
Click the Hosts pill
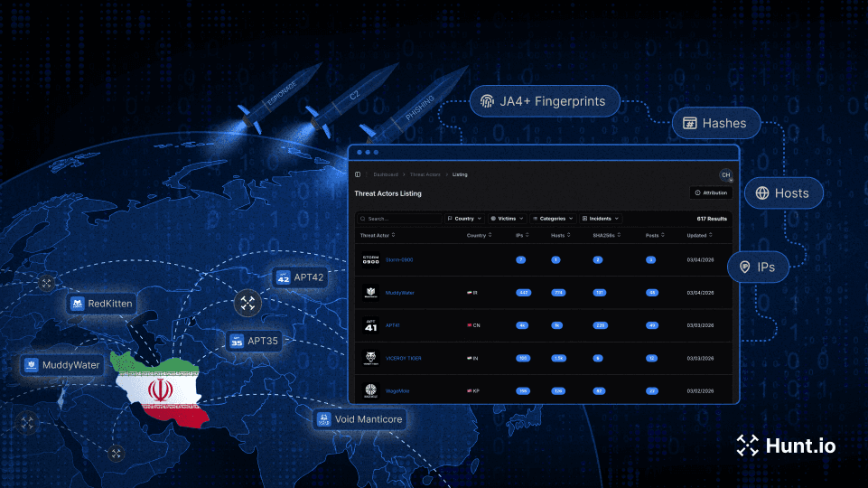click(783, 192)
